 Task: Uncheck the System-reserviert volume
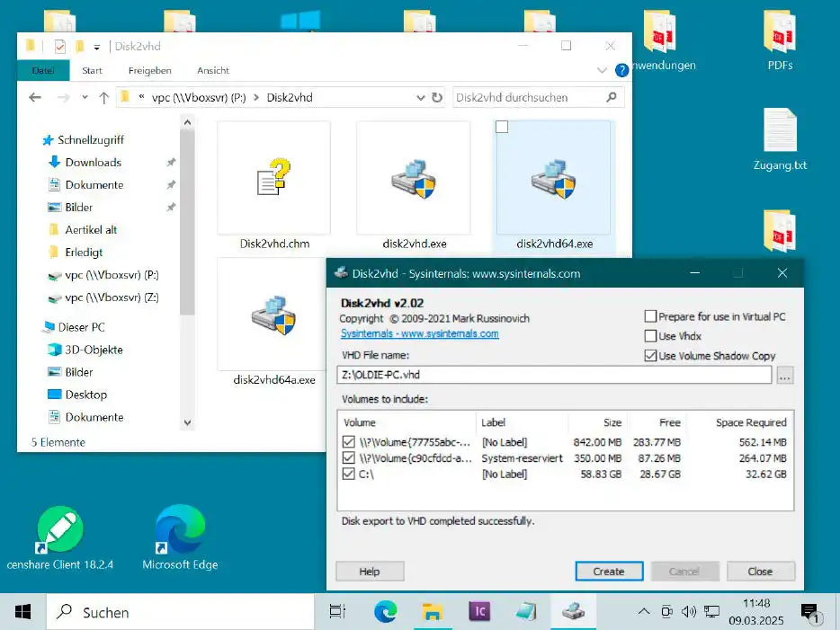point(349,458)
